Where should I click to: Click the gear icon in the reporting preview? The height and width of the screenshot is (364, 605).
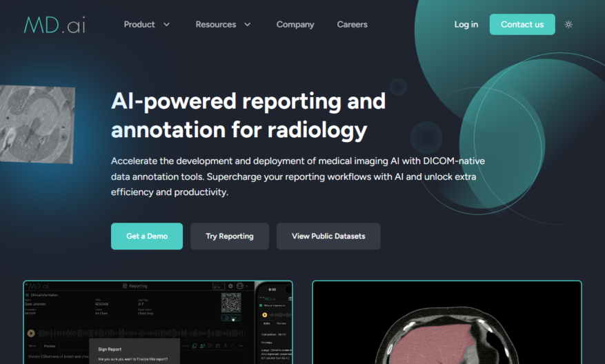tap(230, 286)
